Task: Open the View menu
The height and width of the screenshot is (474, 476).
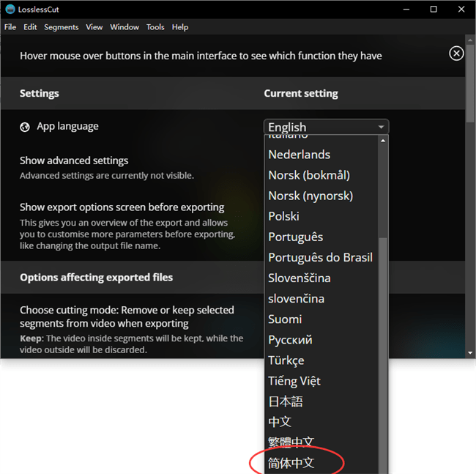Action: (94, 27)
